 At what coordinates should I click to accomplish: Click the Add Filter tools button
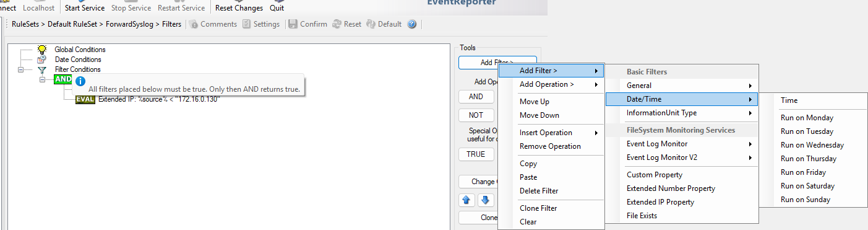pos(497,63)
